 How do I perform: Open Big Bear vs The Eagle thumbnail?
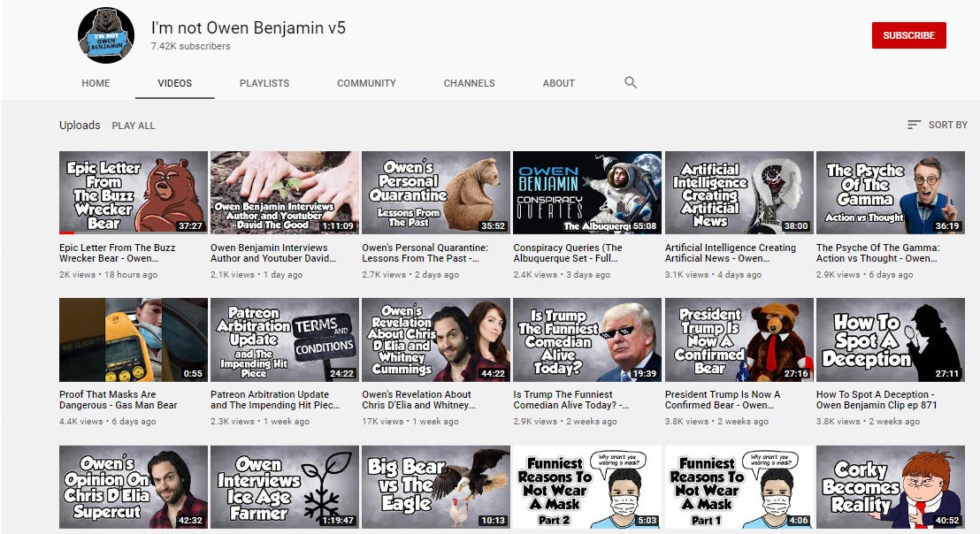436,487
